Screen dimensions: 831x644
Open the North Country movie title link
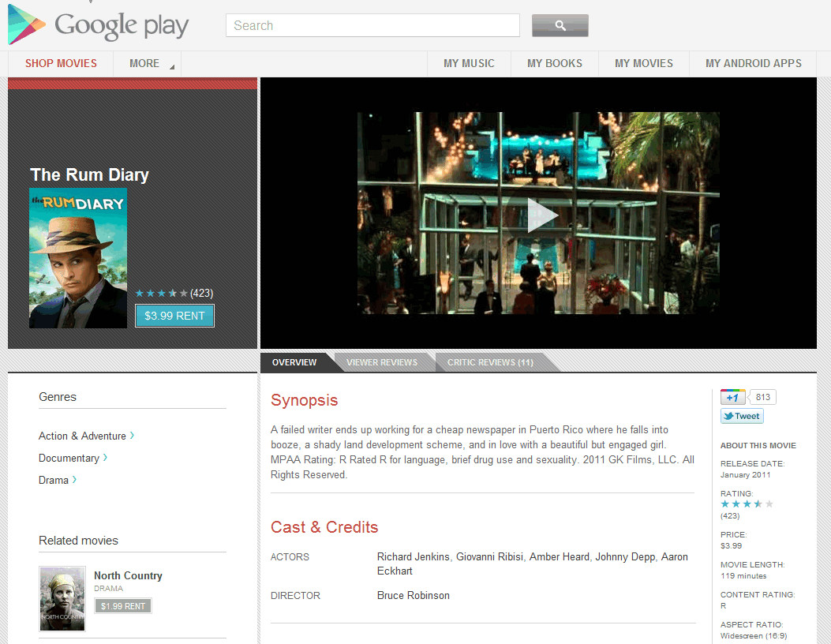tap(129, 575)
